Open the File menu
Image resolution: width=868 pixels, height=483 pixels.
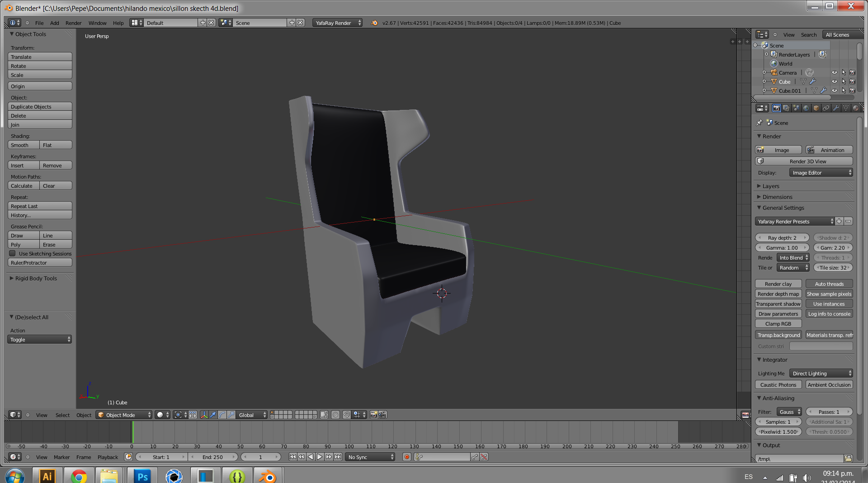tap(39, 23)
